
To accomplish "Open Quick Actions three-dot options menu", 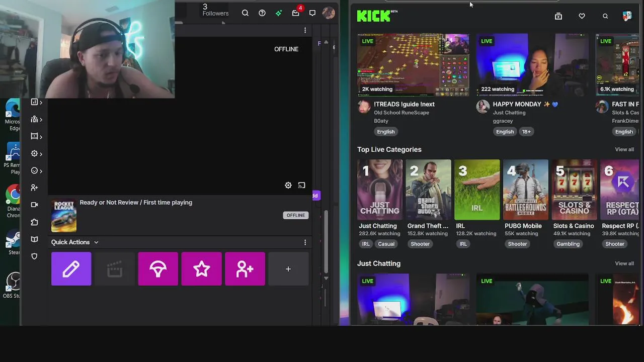I will coord(305,242).
